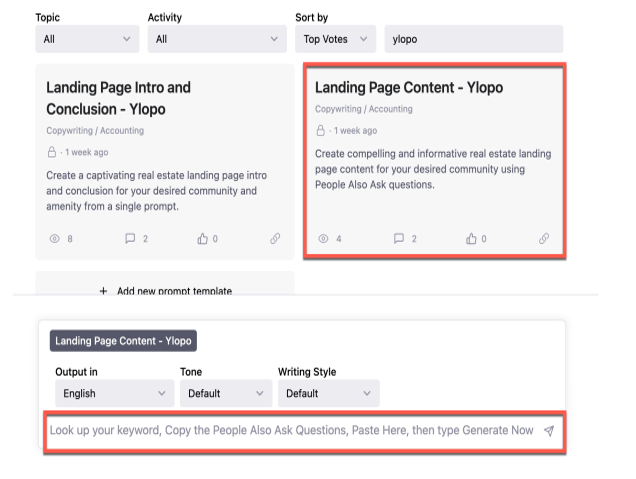Click comments icon on Intro and Conclusion card
The height and width of the screenshot is (479, 636).
pos(130,238)
